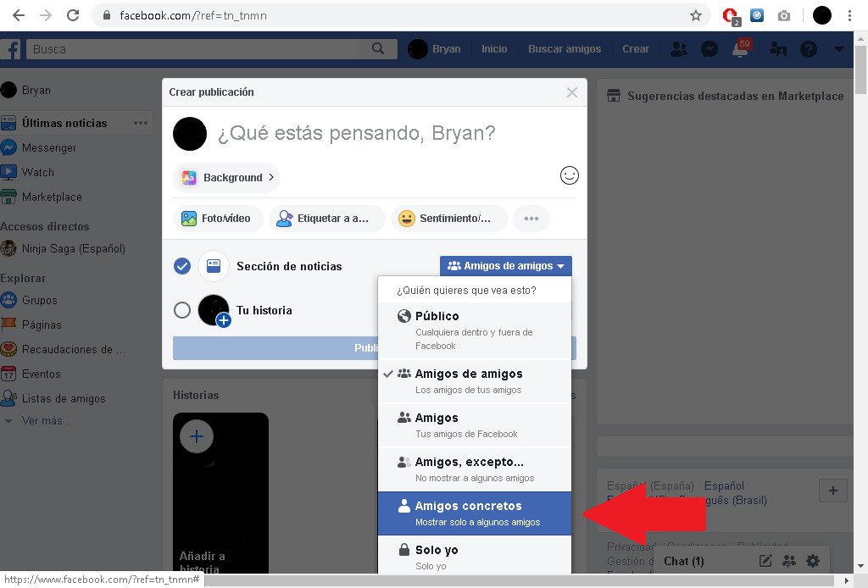
Task: Open Watch from the left sidebar
Action: coord(39,172)
